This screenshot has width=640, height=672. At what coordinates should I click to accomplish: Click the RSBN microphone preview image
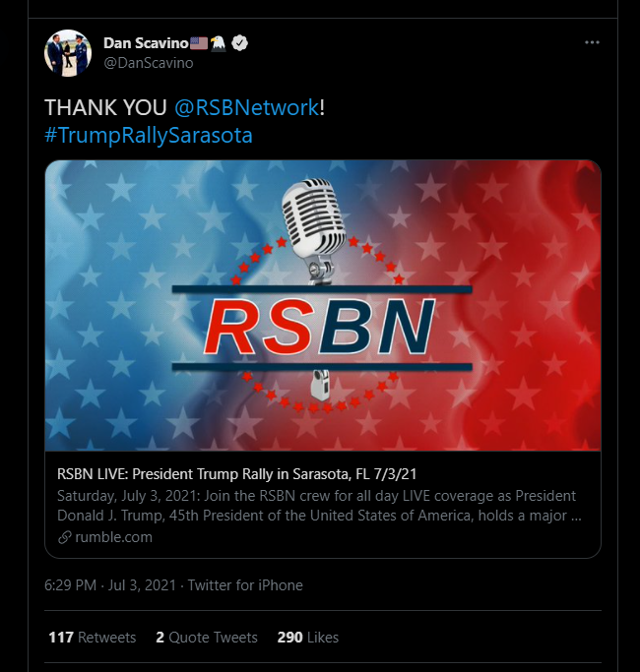tap(323, 306)
